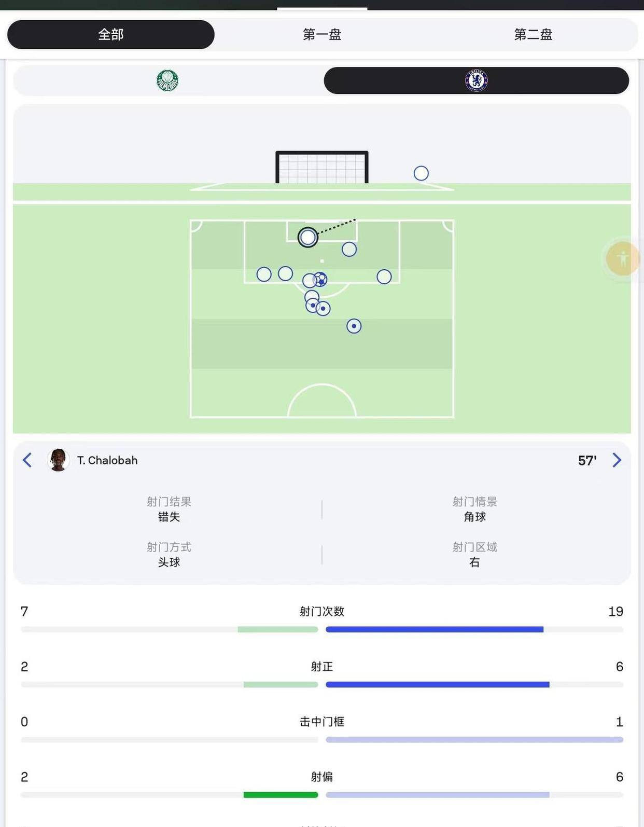The height and width of the screenshot is (827, 644).
Task: Switch to the 全部 tab
Action: click(x=110, y=35)
